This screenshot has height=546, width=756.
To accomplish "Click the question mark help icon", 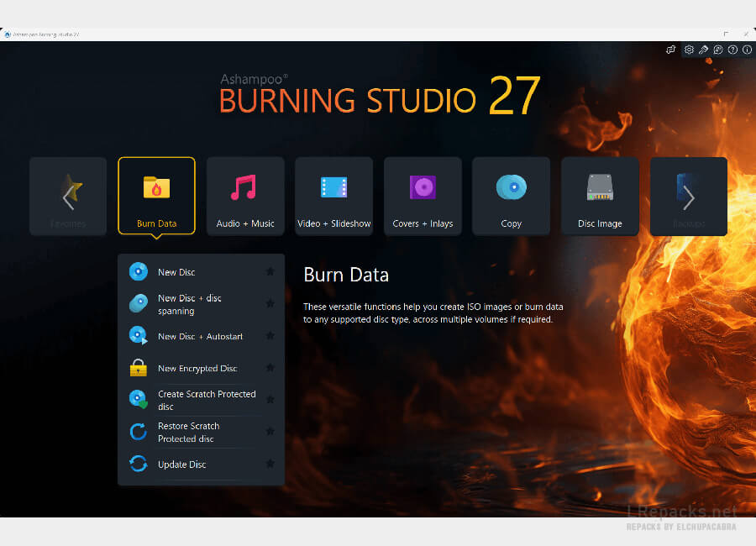I will coord(732,50).
